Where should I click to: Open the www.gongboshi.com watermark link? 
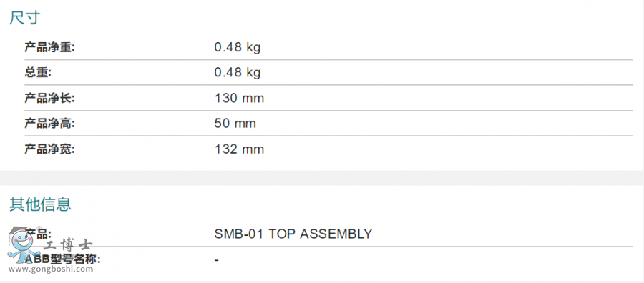(x=51, y=269)
